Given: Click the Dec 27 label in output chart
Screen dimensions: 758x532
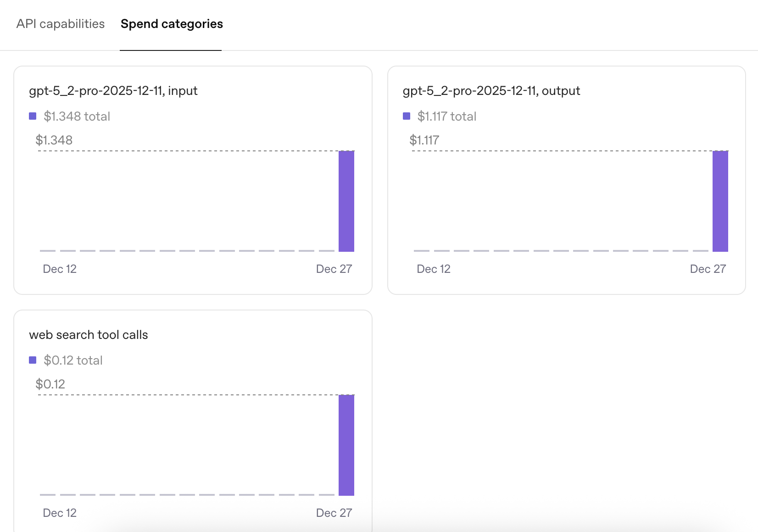Looking at the screenshot, I should tap(708, 269).
